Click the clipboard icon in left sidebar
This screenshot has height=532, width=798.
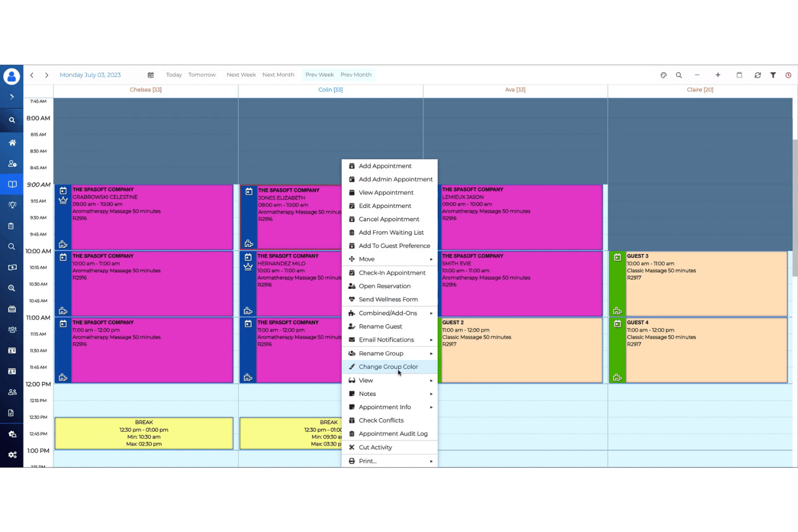(x=11, y=226)
